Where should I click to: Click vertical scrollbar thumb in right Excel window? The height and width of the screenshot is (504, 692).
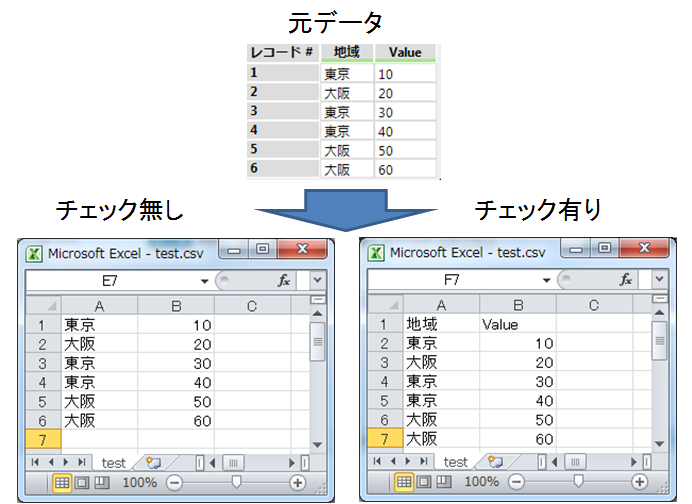coord(659,345)
